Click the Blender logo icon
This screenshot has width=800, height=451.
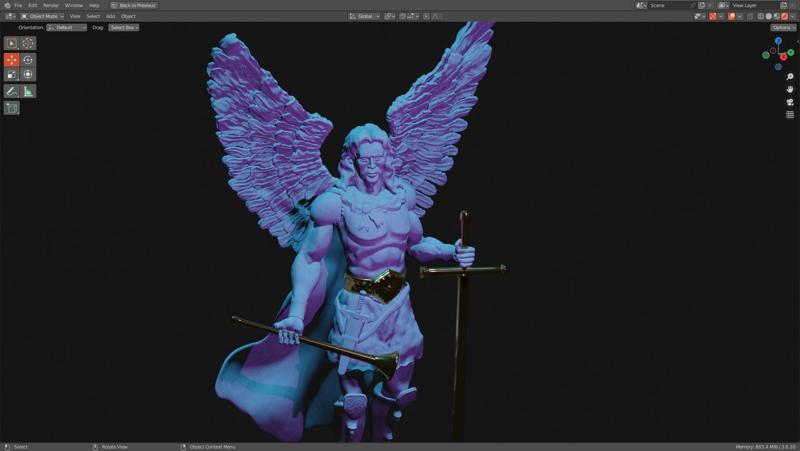pyautogui.click(x=7, y=5)
